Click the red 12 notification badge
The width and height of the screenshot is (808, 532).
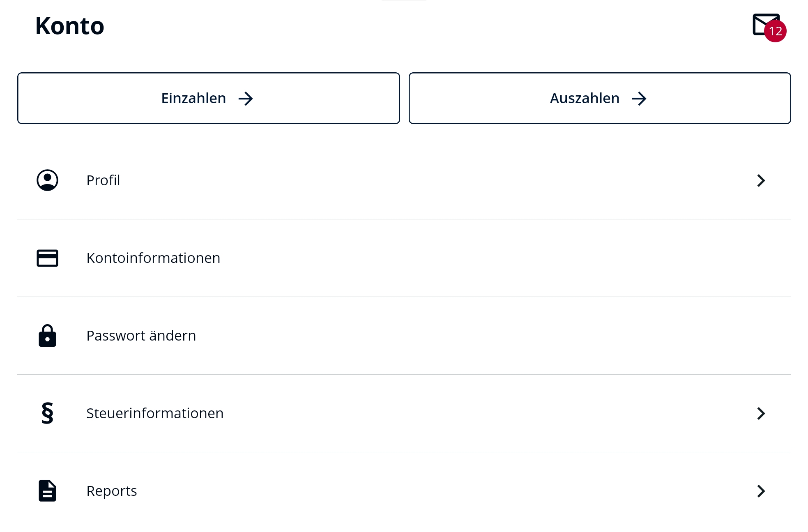[776, 31]
